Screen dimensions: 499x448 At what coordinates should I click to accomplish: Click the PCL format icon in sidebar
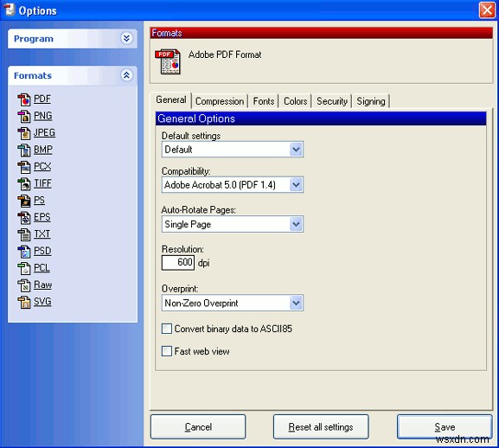point(24,268)
